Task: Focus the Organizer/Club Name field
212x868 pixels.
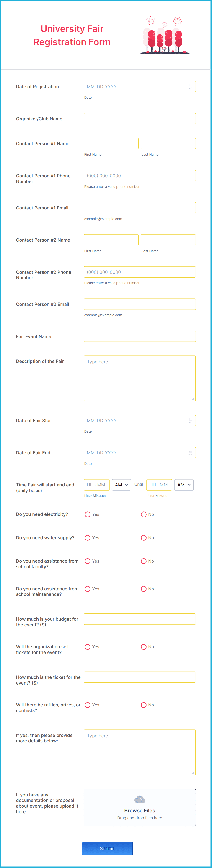Action: tap(140, 119)
